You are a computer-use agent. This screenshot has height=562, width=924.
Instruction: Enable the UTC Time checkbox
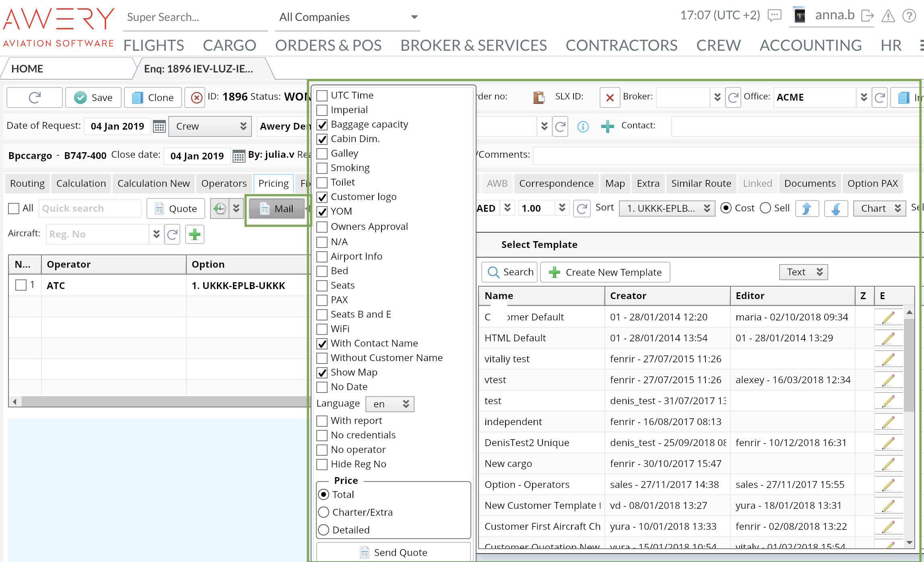pyautogui.click(x=322, y=96)
